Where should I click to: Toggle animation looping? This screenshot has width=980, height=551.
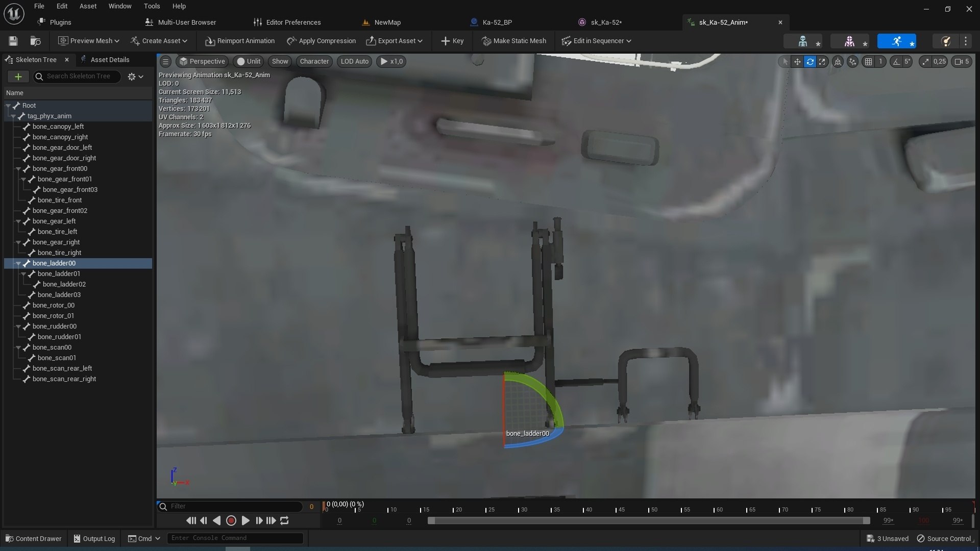click(285, 521)
